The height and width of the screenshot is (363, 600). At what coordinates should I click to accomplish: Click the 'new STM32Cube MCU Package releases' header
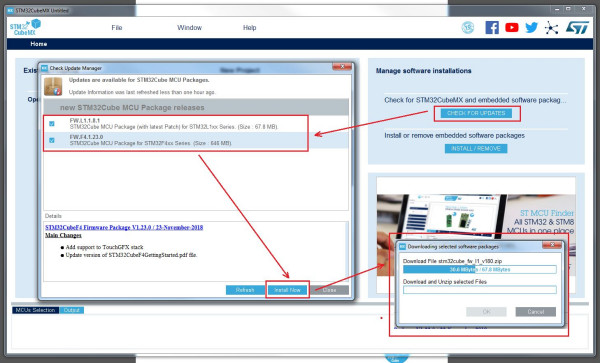tap(132, 107)
